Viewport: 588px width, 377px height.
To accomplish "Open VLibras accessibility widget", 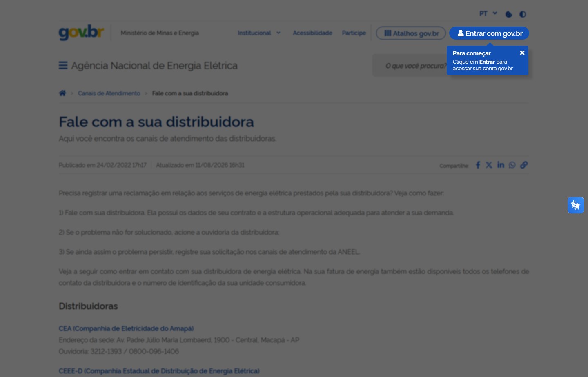I will click(x=576, y=205).
